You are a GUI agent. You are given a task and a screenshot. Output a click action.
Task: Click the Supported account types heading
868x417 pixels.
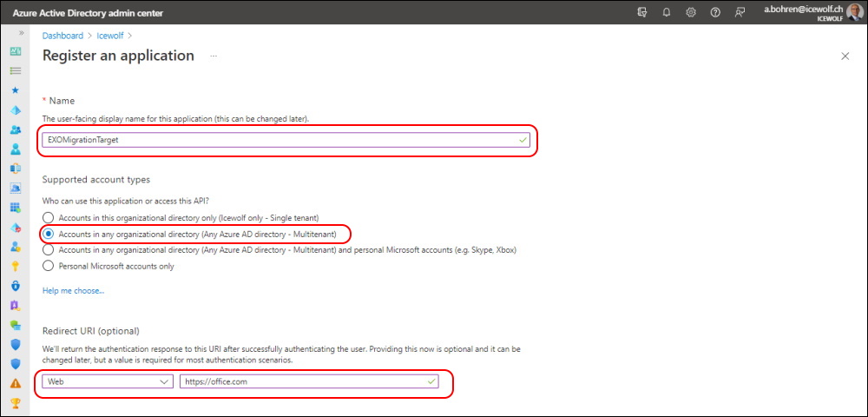click(x=96, y=180)
